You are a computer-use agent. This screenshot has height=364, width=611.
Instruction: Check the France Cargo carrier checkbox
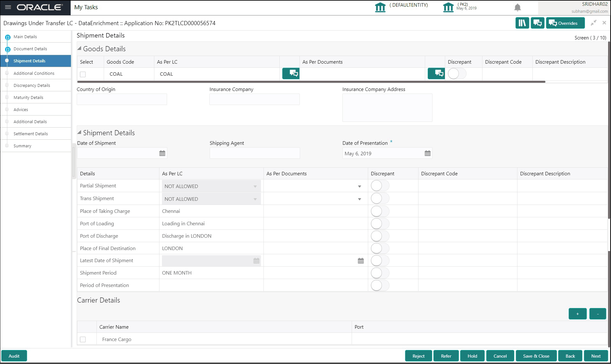[83, 339]
